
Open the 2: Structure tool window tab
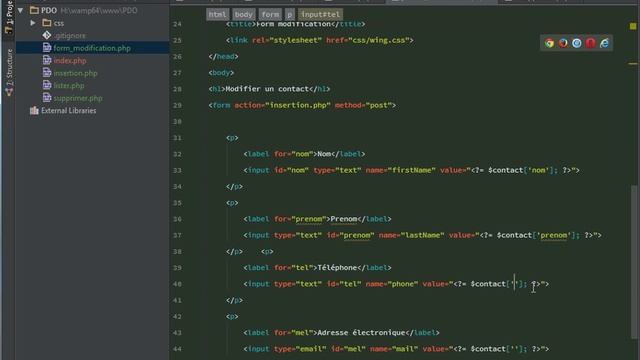point(9,73)
